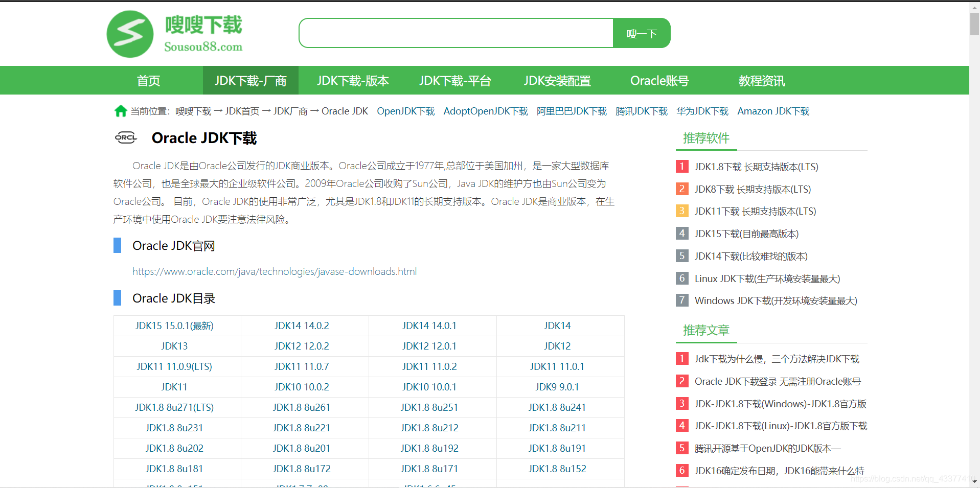Open JDK1.8 8u251 table link
980x488 pixels.
tap(429, 407)
